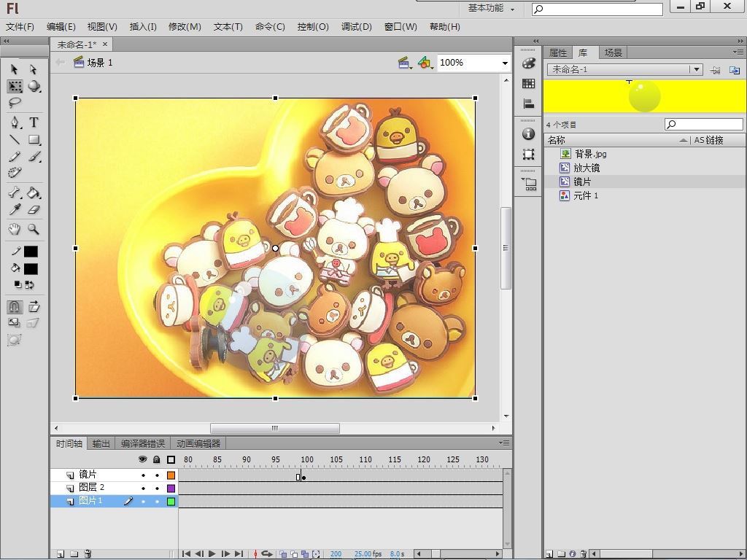Screen dimensions: 747x560
Task: Click the pin current library icon
Action: click(715, 70)
